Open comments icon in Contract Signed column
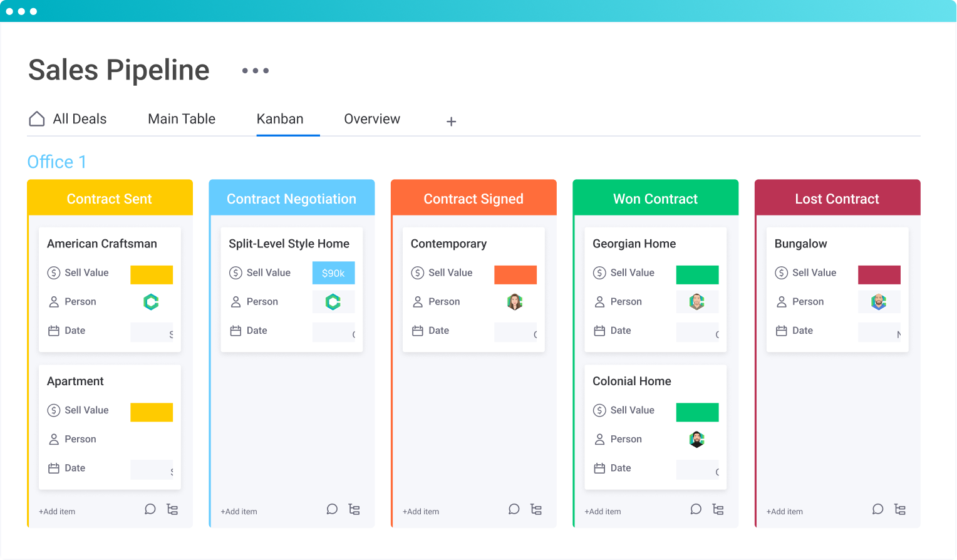 point(514,509)
